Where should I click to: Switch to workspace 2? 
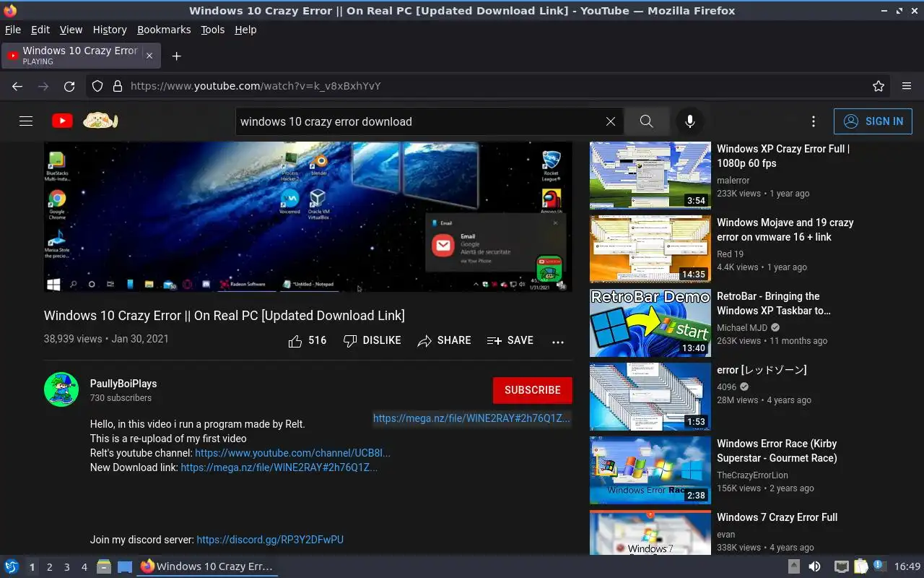[x=49, y=567]
